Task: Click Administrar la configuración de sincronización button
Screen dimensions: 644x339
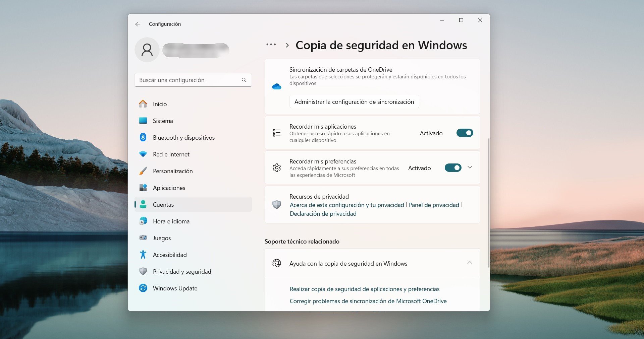Action: tap(354, 101)
